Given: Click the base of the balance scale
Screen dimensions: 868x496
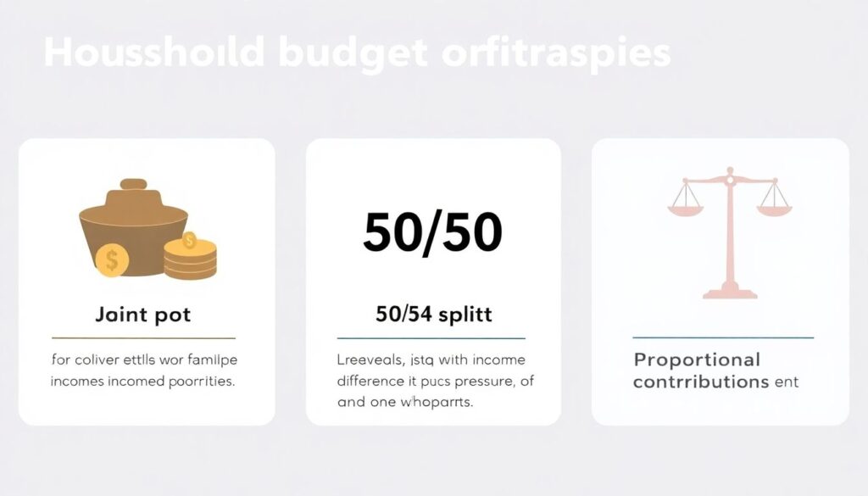Looking at the screenshot, I should tap(729, 293).
